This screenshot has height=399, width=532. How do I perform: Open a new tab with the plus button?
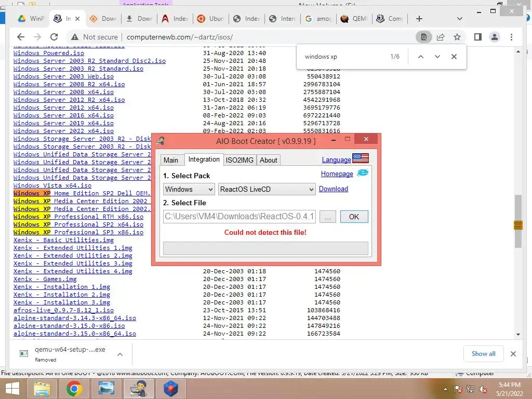[419, 19]
